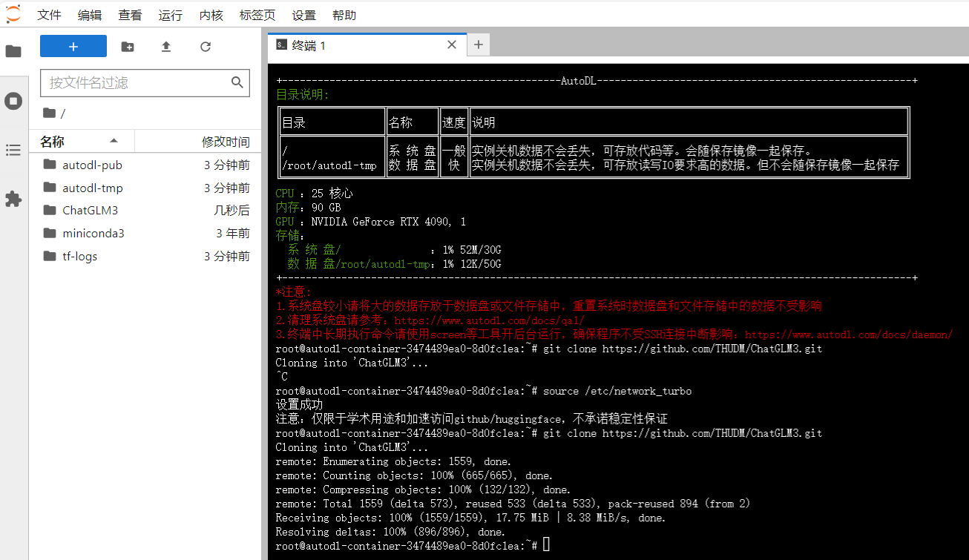Click the 'source /etc/network_turbo' command text
The width and height of the screenshot is (969, 560).
point(617,391)
